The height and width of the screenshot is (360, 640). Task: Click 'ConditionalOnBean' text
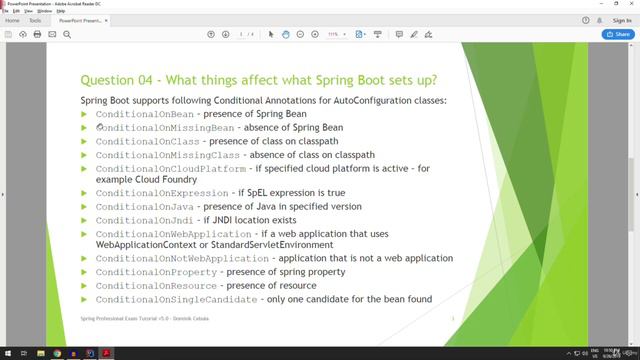[145, 114]
